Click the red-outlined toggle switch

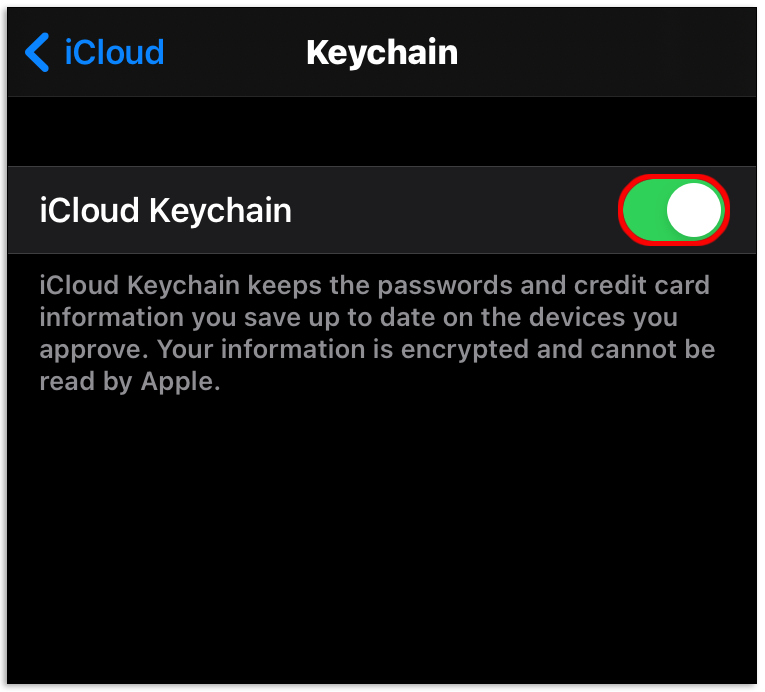[x=673, y=210]
